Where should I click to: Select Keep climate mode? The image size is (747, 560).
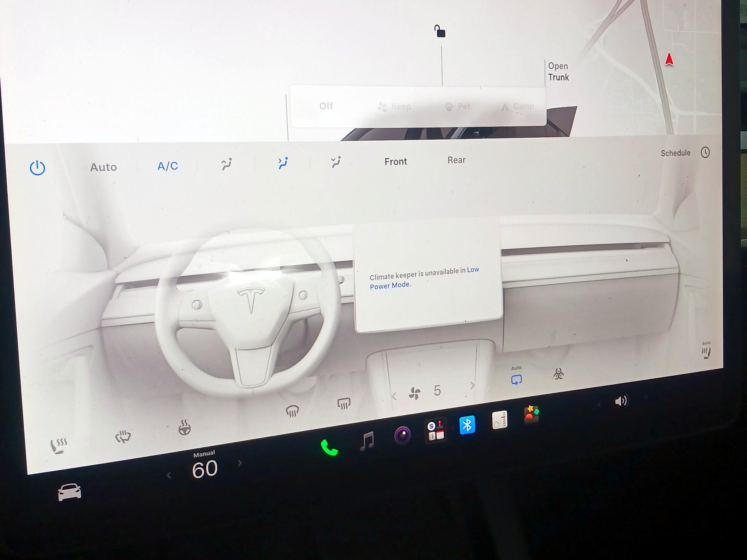pyautogui.click(x=394, y=106)
